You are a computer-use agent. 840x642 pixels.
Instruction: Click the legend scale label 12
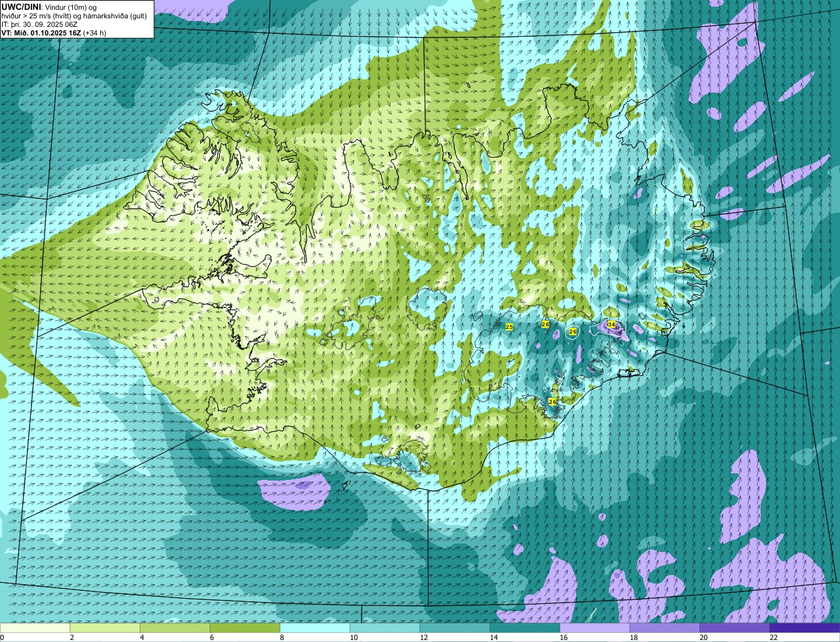click(x=423, y=637)
